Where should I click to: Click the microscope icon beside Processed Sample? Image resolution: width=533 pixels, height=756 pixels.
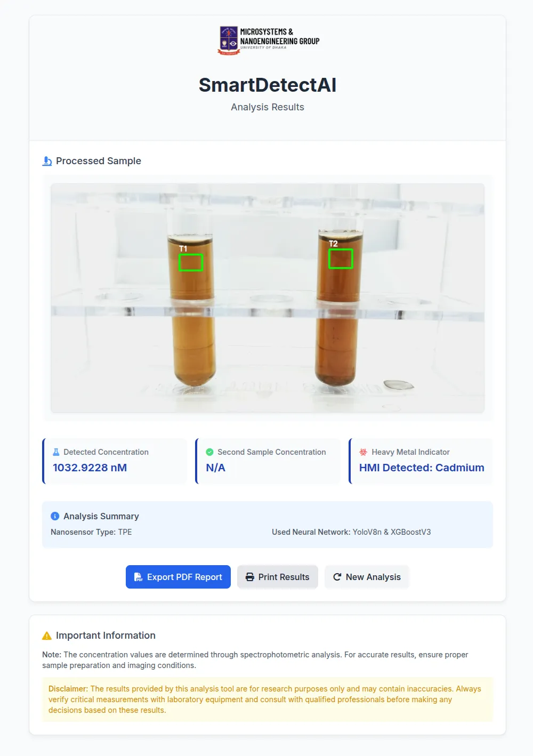pyautogui.click(x=47, y=161)
